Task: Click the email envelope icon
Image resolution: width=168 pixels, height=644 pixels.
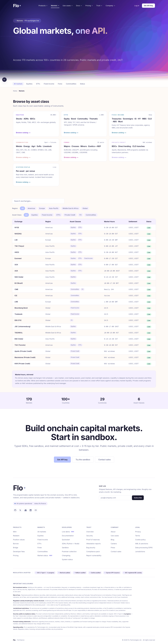Action: pyautogui.click(x=36, y=510)
